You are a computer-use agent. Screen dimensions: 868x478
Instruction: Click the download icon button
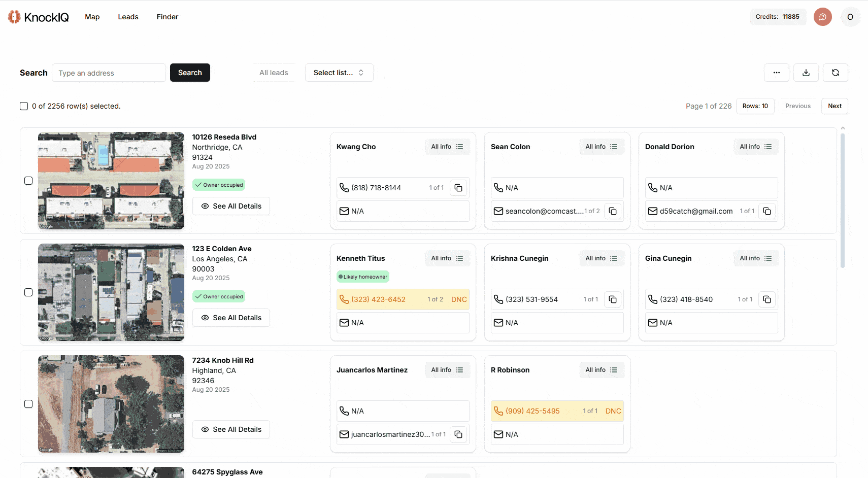(x=806, y=73)
